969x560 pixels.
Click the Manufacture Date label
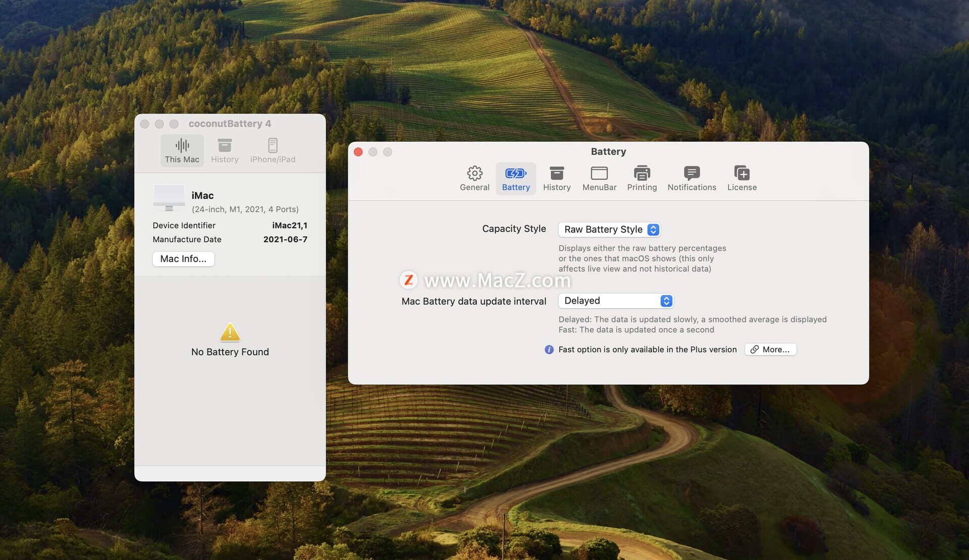[187, 240]
